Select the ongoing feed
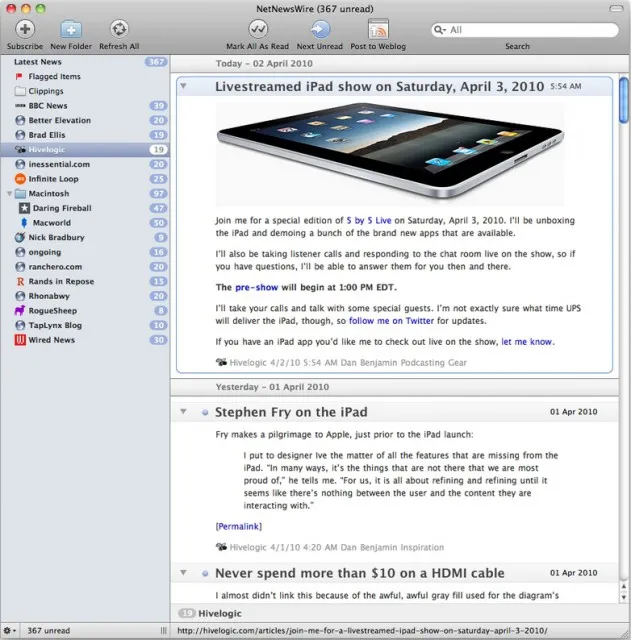This screenshot has height=640, width=631. [x=84, y=252]
